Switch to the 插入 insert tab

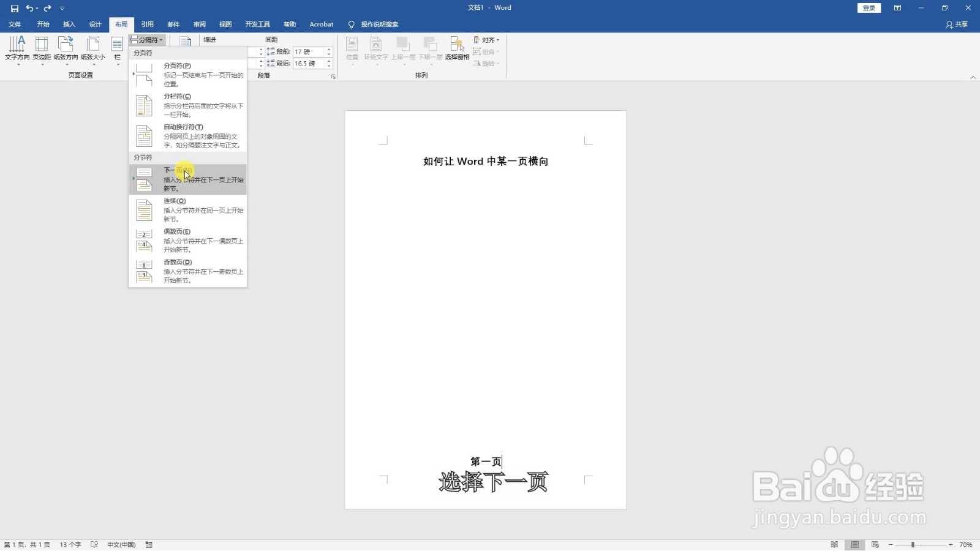point(69,24)
